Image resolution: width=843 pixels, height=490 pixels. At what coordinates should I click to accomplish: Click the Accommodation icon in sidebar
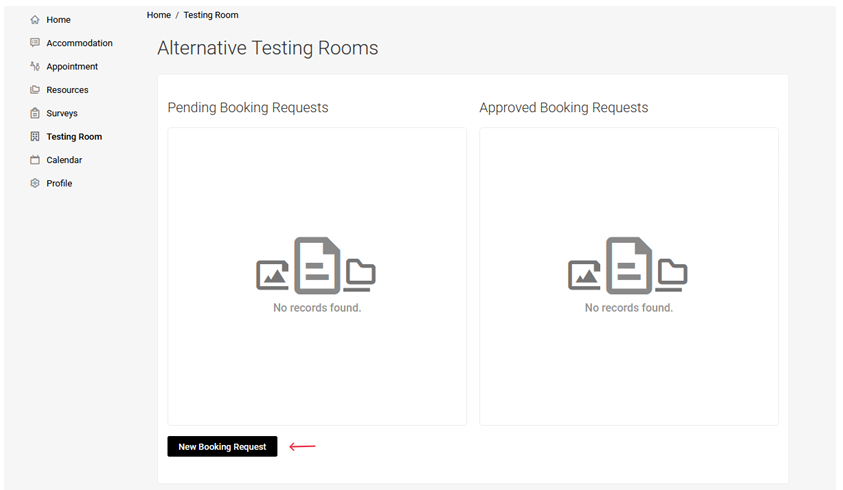click(35, 43)
